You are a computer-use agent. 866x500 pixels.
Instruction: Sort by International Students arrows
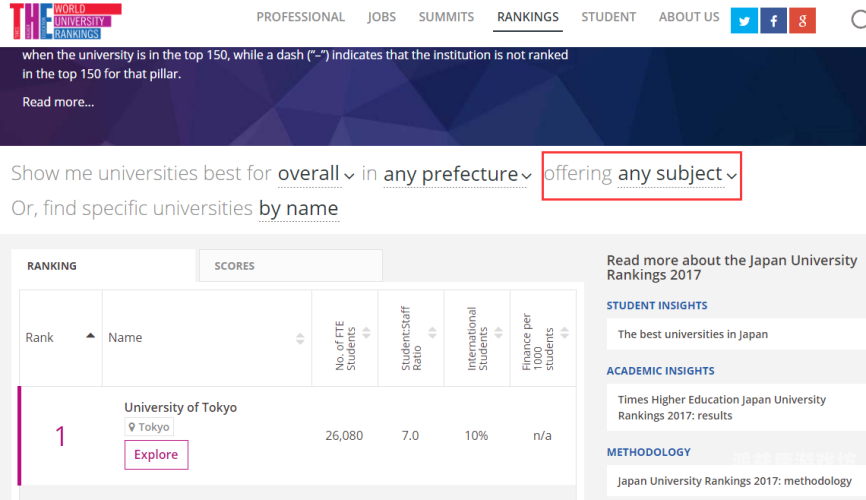click(x=498, y=333)
